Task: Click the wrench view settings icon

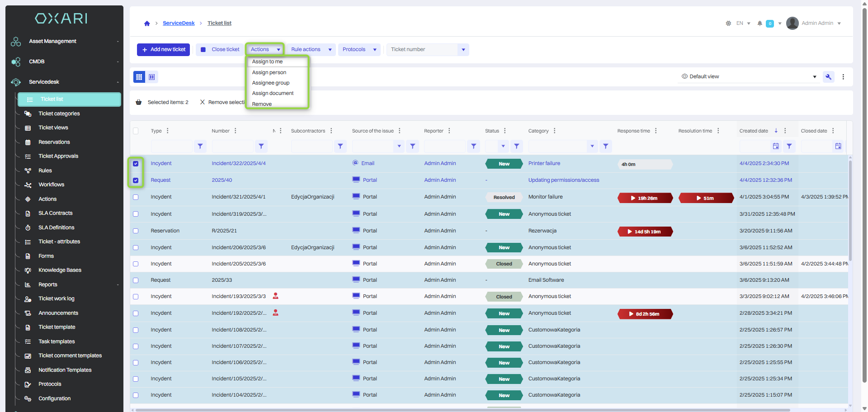Action: coord(828,77)
